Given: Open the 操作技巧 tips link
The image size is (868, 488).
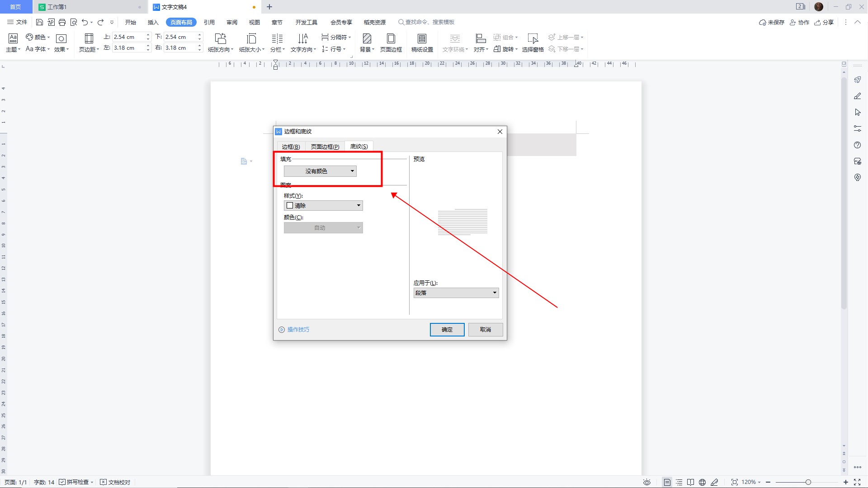Looking at the screenshot, I should tap(298, 330).
